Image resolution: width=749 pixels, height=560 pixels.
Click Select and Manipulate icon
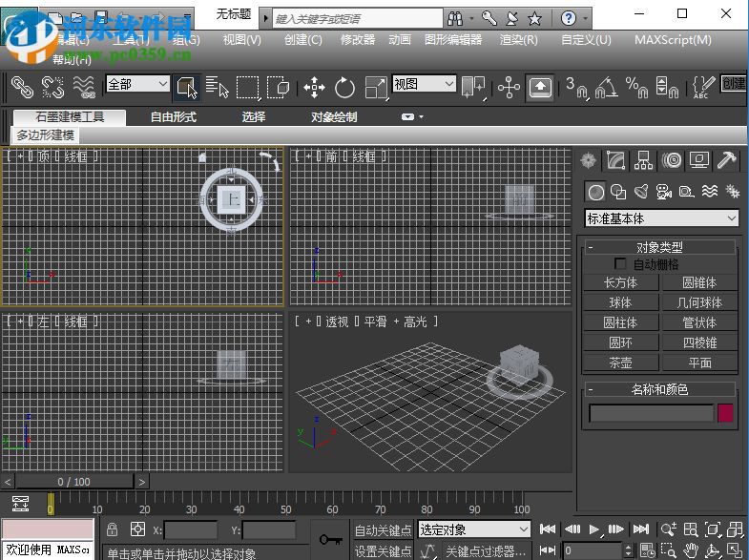pos(509,88)
